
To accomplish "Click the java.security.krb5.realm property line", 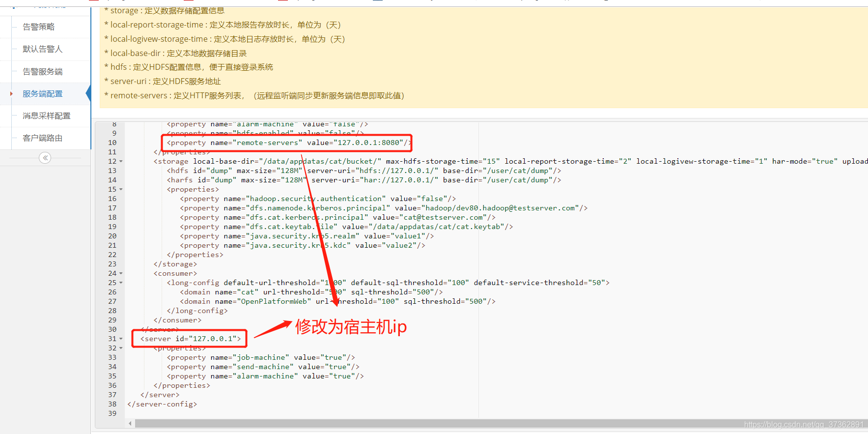I will (307, 236).
